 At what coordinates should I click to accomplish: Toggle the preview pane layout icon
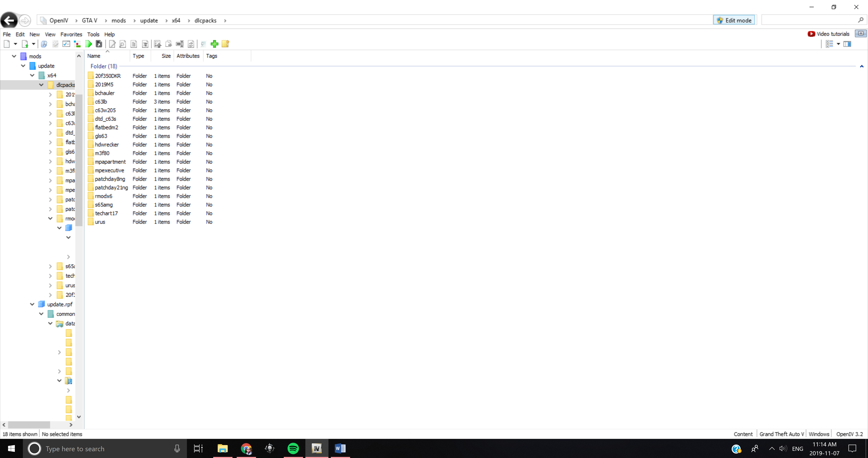847,44
